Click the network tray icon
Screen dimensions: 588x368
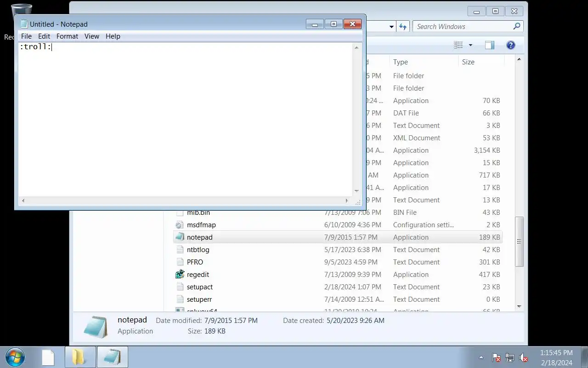[x=510, y=357]
